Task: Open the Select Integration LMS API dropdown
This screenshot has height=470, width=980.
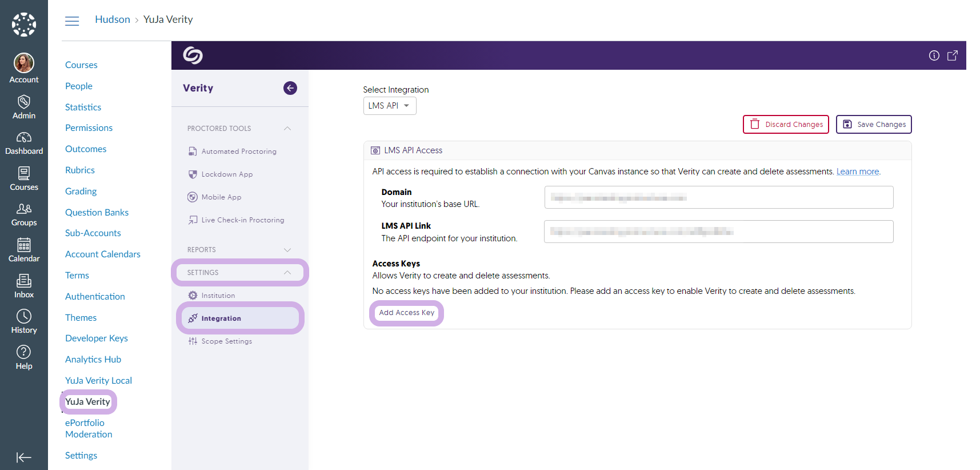Action: pos(390,106)
